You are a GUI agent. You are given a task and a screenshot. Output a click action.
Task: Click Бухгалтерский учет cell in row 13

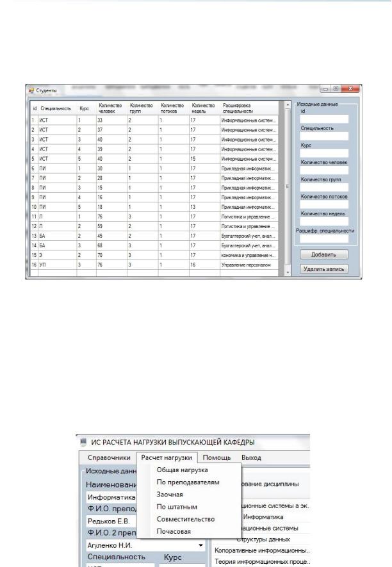click(249, 236)
